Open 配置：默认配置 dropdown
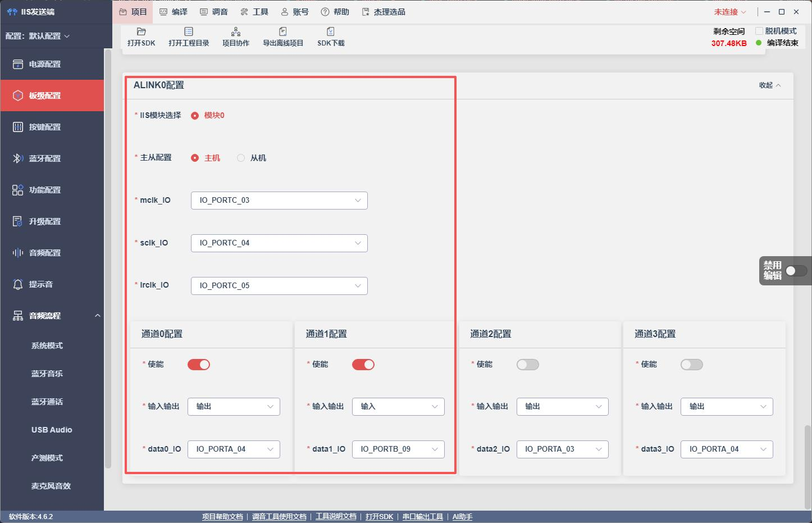This screenshot has width=812, height=523. tap(38, 36)
